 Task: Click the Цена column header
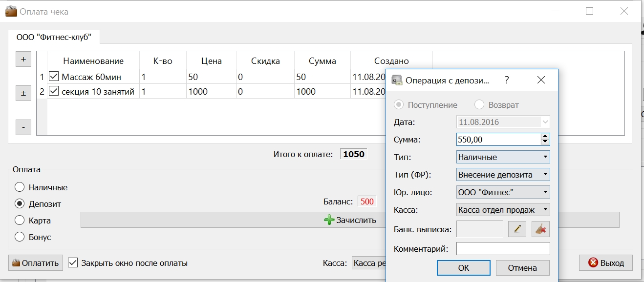click(212, 61)
